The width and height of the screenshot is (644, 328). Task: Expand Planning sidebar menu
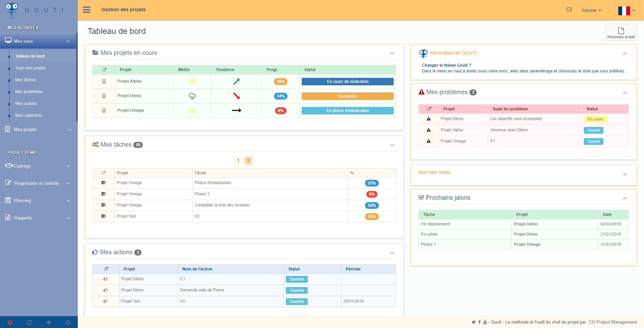[38, 201]
